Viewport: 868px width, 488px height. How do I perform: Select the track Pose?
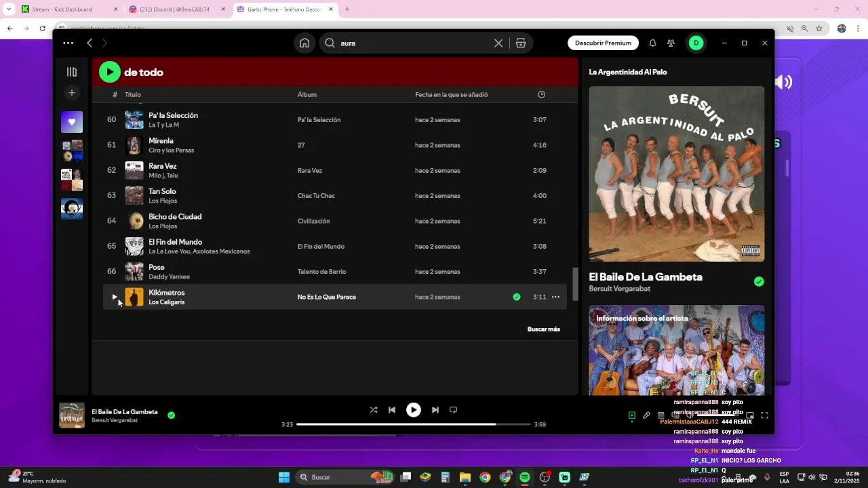point(157,267)
